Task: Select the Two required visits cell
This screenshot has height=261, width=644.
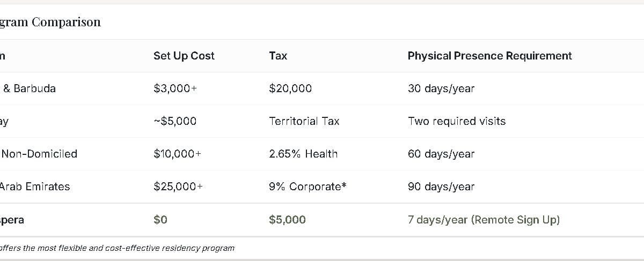Action: pyautogui.click(x=457, y=121)
